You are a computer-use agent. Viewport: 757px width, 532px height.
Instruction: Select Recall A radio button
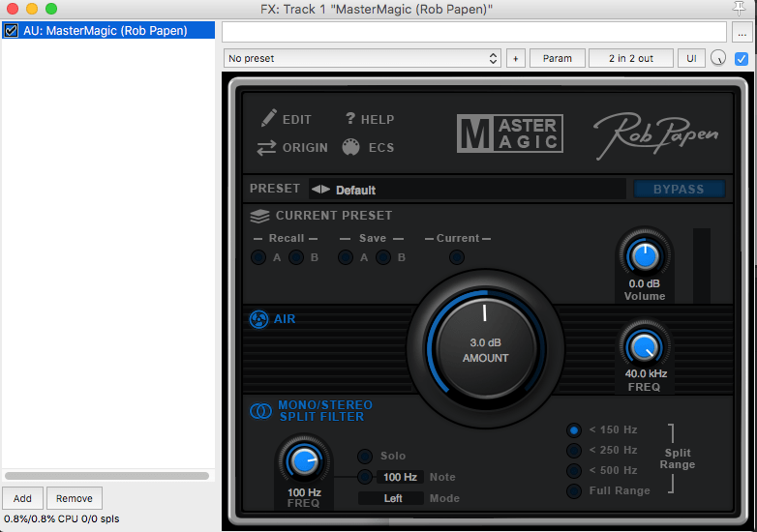tap(258, 257)
